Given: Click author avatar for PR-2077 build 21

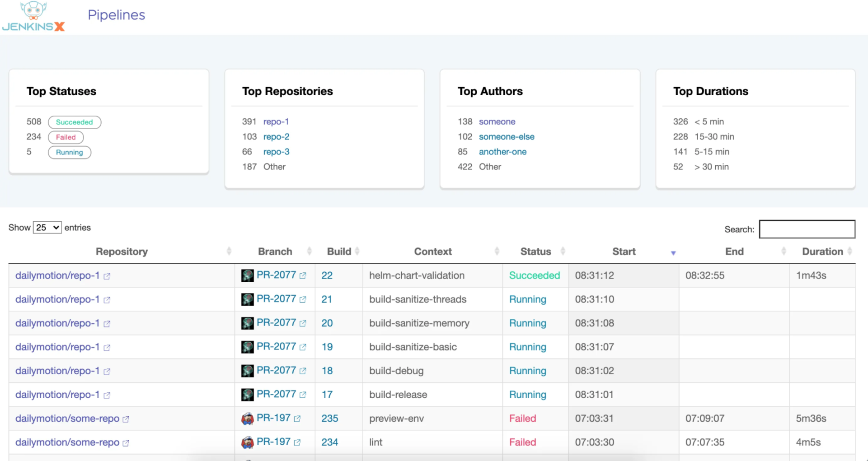Looking at the screenshot, I should click(247, 299).
